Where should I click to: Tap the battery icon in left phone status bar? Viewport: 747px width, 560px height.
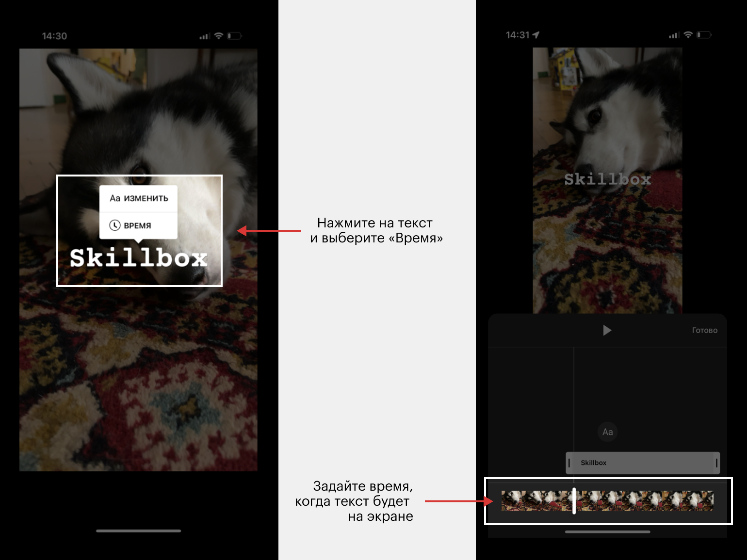click(x=234, y=36)
